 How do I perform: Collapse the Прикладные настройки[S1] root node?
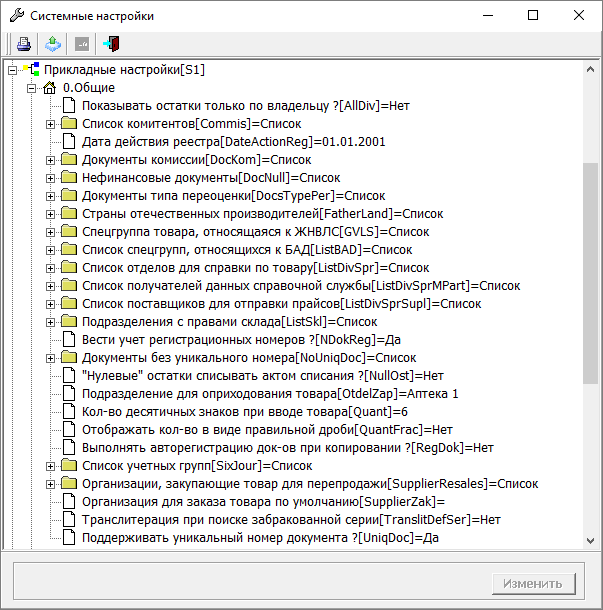click(x=12, y=70)
